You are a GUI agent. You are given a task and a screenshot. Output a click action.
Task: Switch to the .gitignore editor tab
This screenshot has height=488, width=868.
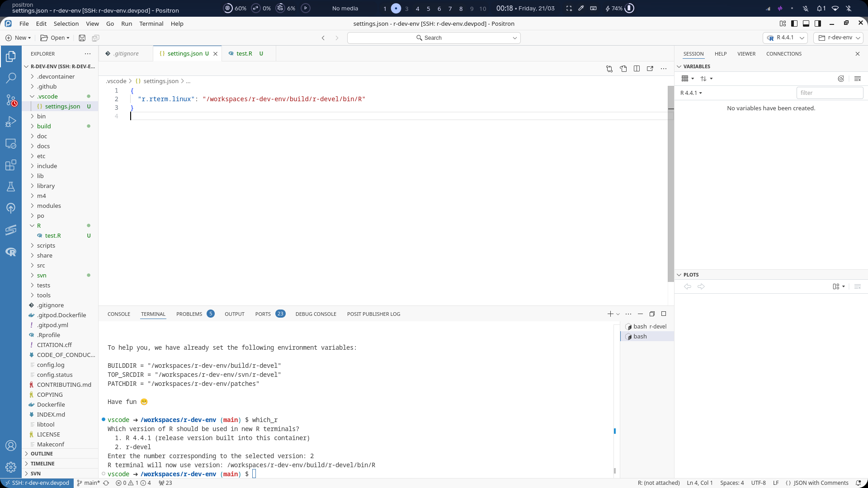point(126,54)
